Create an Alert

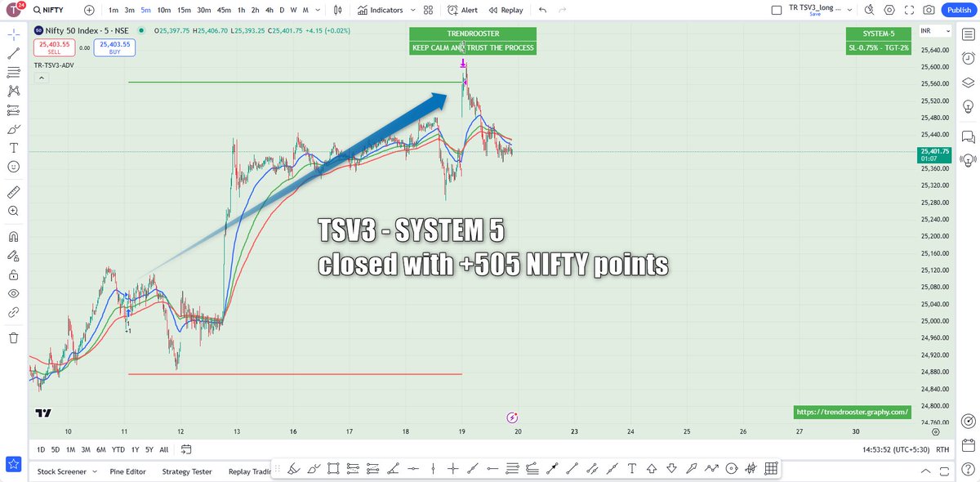(x=462, y=10)
